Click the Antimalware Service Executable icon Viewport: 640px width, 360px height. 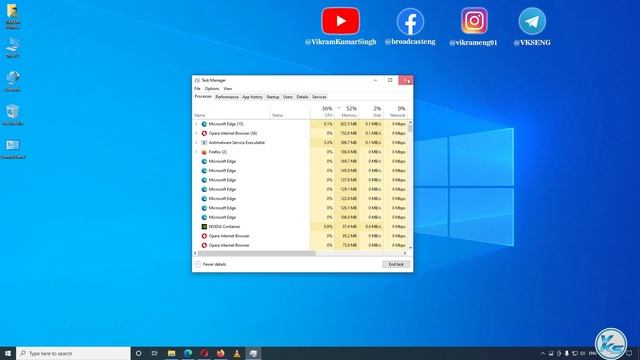click(204, 143)
